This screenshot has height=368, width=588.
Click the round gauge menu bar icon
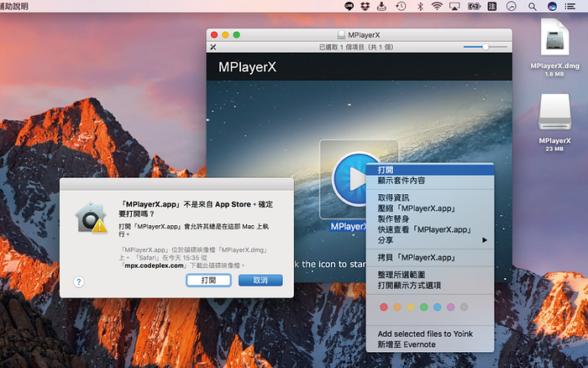pyautogui.click(x=511, y=6)
